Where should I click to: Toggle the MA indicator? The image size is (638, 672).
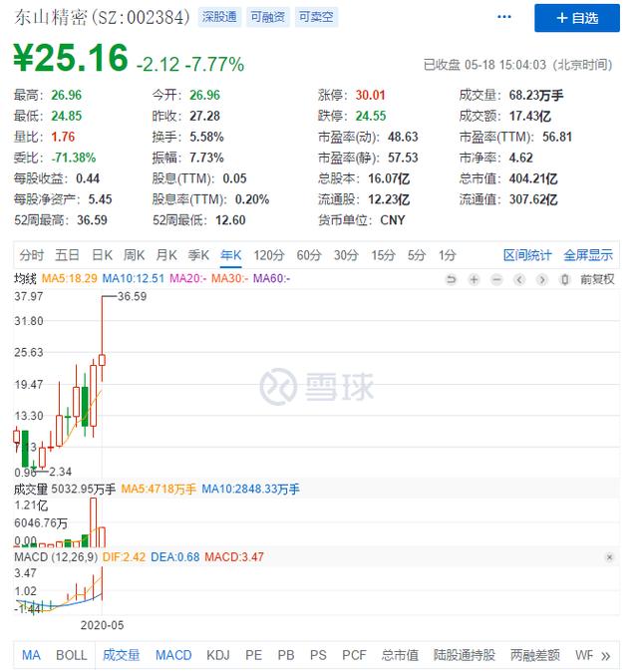(x=31, y=656)
